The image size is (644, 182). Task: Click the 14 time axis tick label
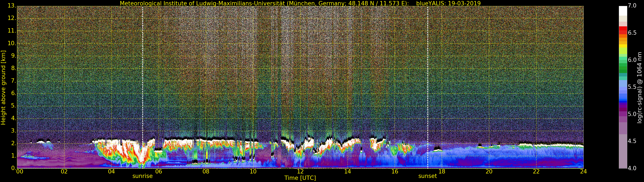pos(348,172)
